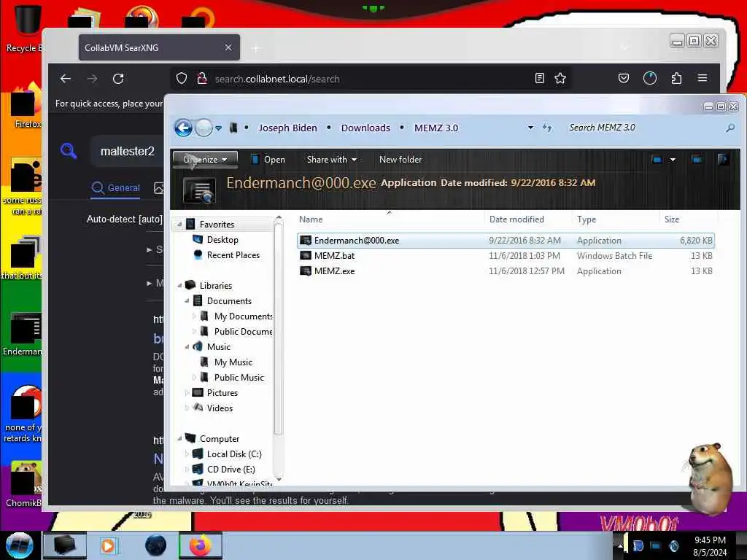Open Desktop in Favorites
This screenshot has width=747, height=560.
click(x=222, y=239)
